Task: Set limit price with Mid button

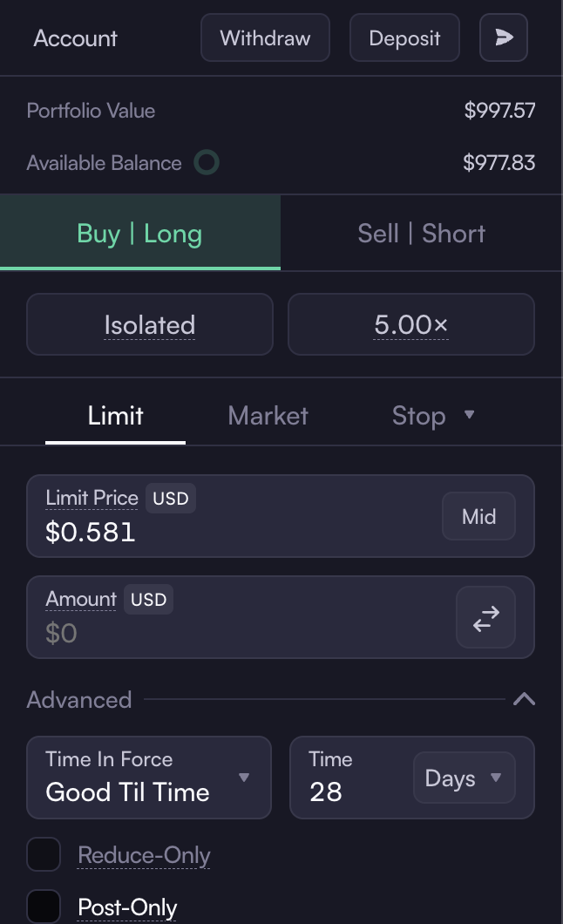Action: [478, 516]
